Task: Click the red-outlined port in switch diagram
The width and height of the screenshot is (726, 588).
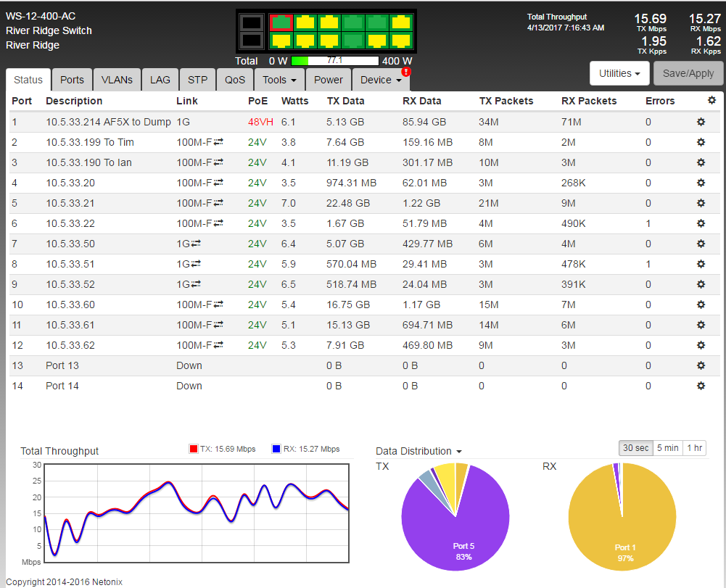Action: pos(281,23)
